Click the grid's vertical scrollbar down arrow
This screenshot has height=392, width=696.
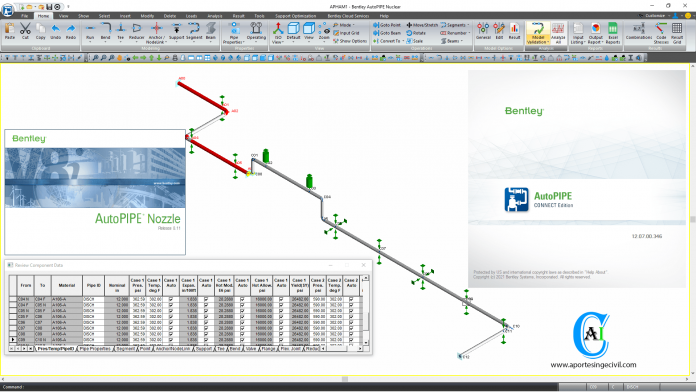[366, 342]
